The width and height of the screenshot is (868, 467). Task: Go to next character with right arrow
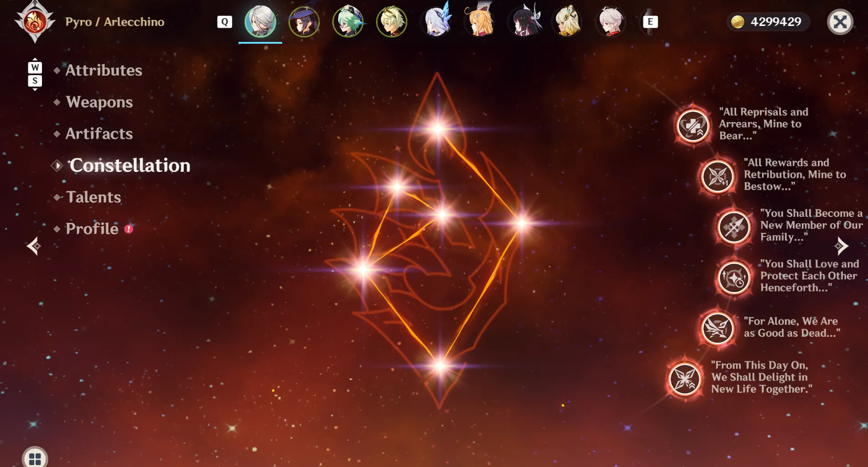pyautogui.click(x=841, y=246)
